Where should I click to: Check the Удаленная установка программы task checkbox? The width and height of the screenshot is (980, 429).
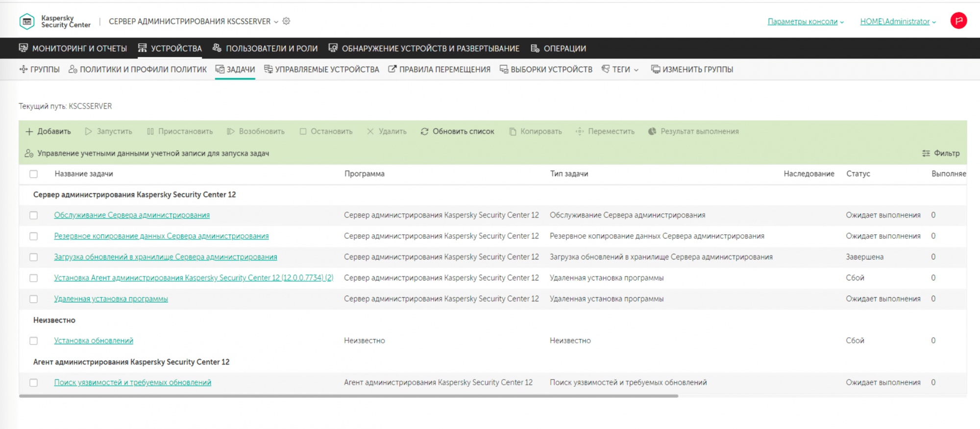(33, 299)
